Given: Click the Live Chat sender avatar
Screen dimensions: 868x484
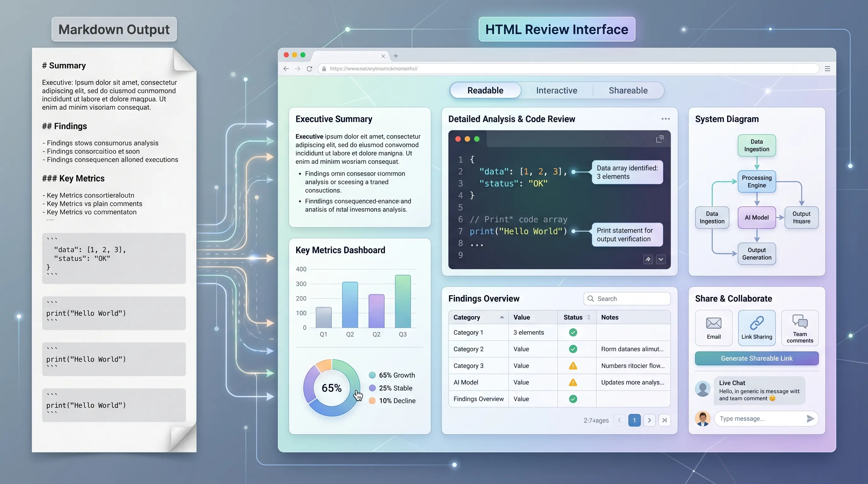Looking at the screenshot, I should pyautogui.click(x=702, y=389).
